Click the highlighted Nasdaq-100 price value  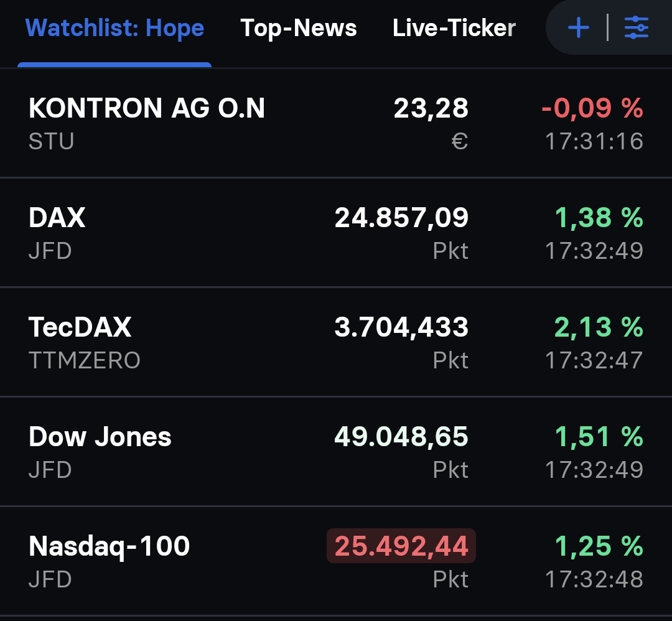pos(400,546)
